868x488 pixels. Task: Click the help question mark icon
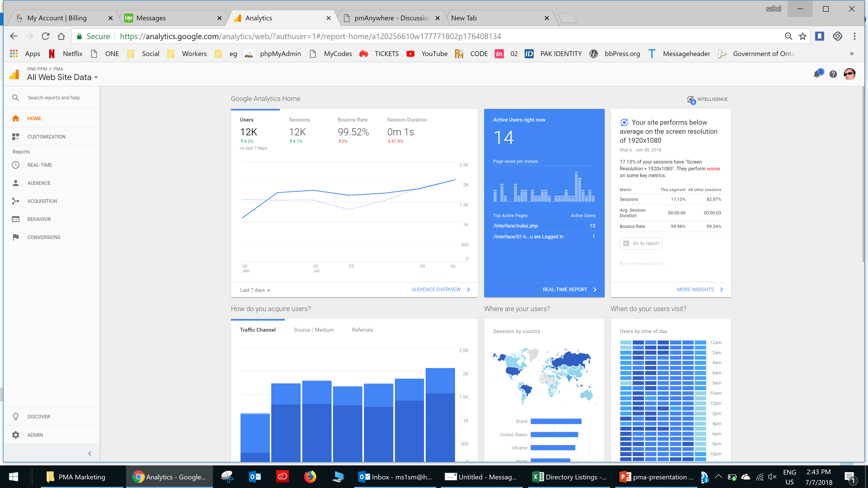click(833, 74)
